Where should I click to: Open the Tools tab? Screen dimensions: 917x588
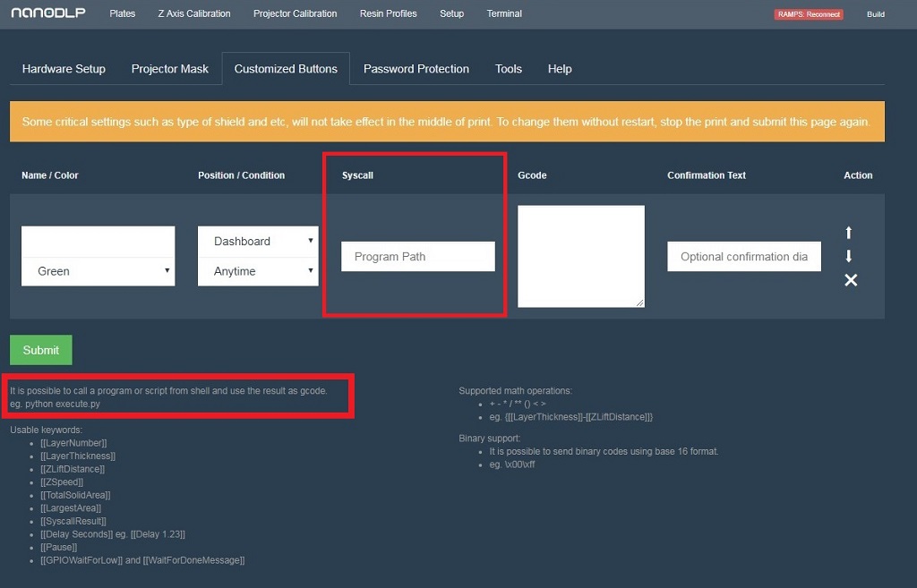point(509,69)
